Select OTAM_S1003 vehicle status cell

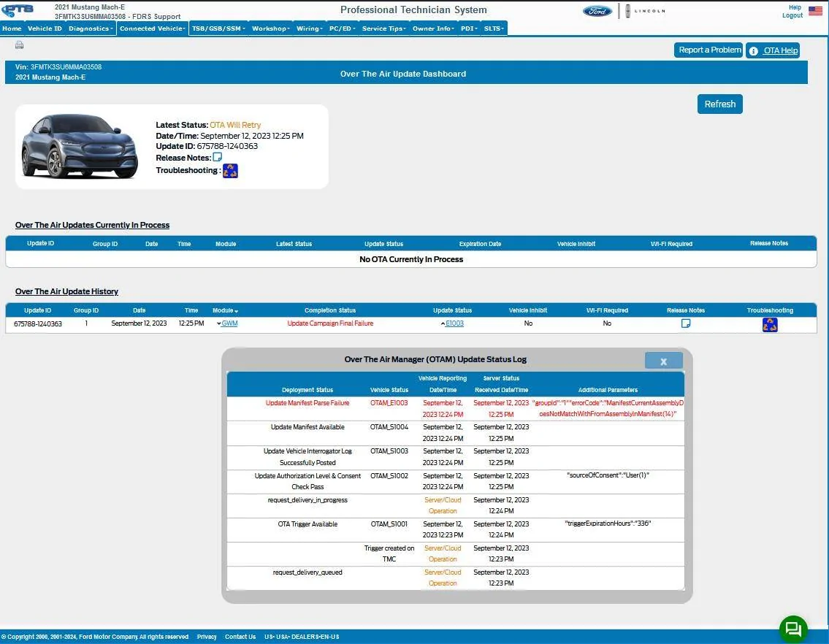[389, 451]
